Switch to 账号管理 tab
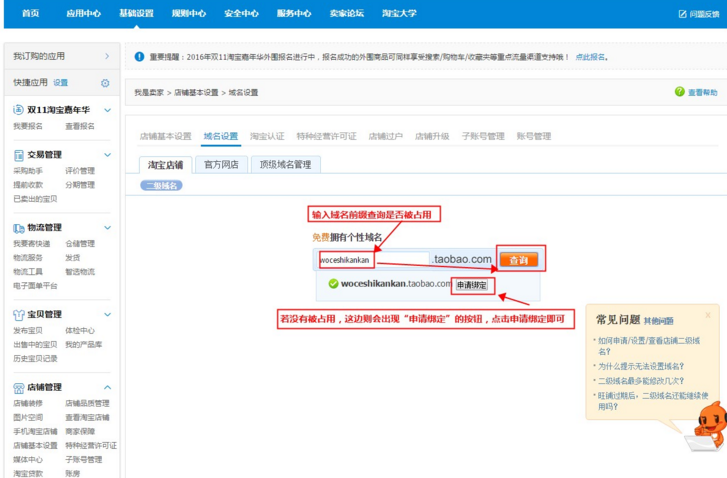Screen dimensions: 727x478 pos(534,136)
